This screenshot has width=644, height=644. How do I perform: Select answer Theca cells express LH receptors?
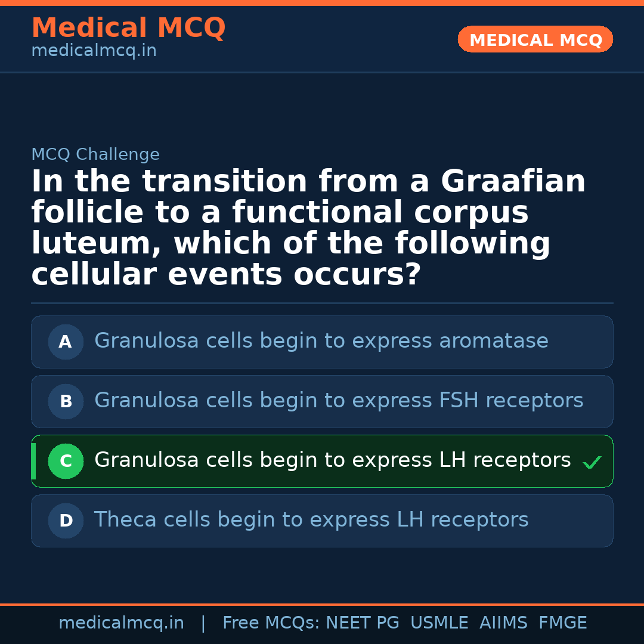(x=311, y=520)
